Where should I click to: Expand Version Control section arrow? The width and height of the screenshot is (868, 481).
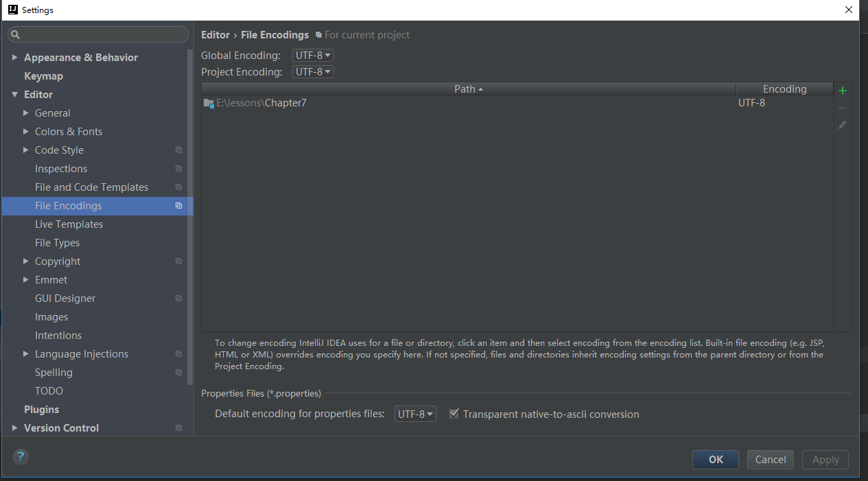point(15,428)
